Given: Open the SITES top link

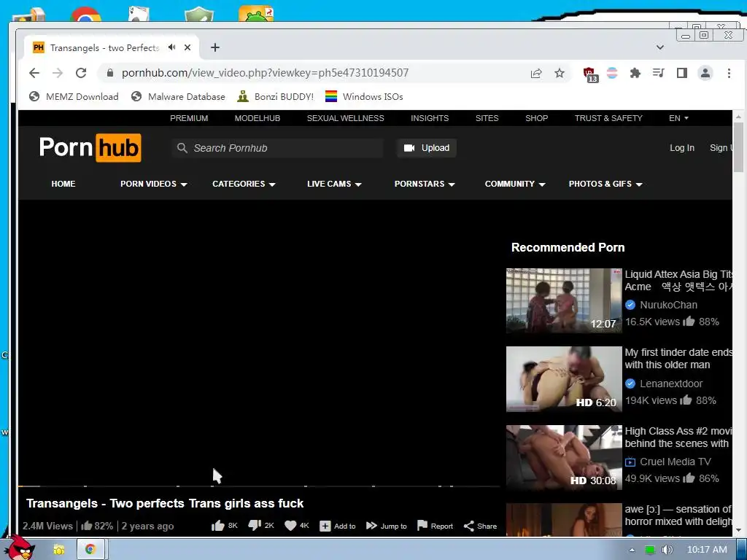Looking at the screenshot, I should (487, 118).
